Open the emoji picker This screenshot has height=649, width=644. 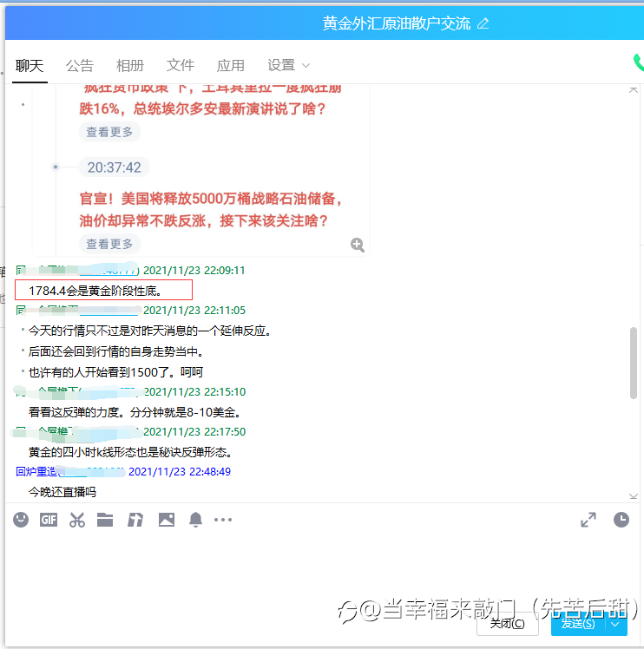coord(21,520)
